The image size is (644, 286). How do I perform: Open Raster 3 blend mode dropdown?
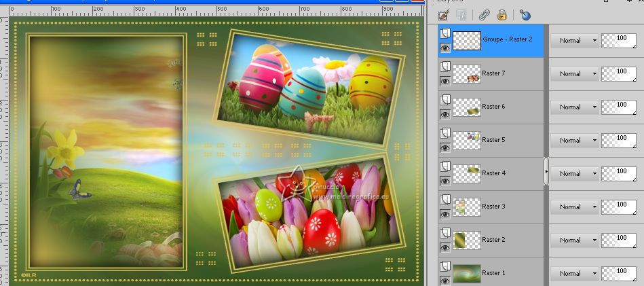click(x=575, y=207)
